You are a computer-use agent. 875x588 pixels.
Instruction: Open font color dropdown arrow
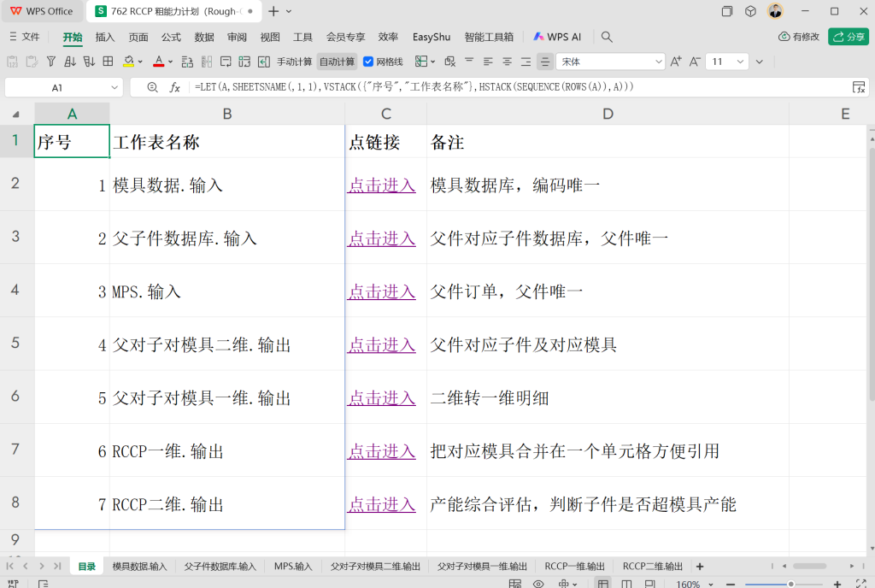pyautogui.click(x=170, y=62)
